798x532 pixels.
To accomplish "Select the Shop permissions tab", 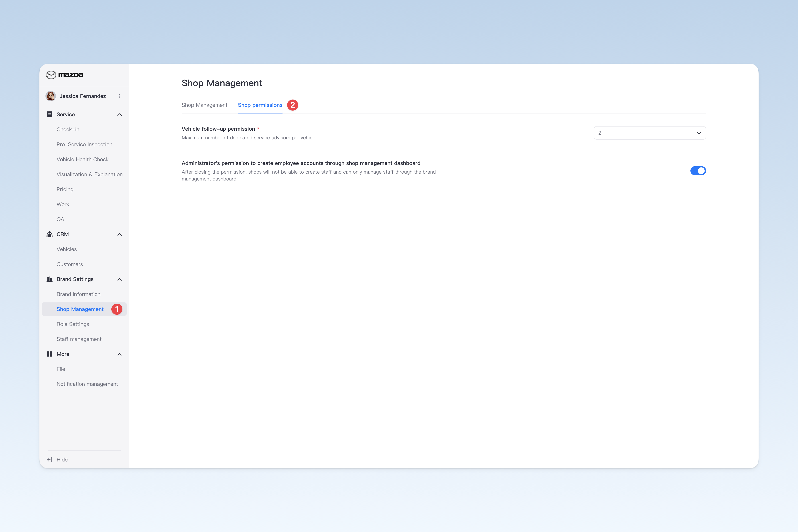I will click(260, 105).
